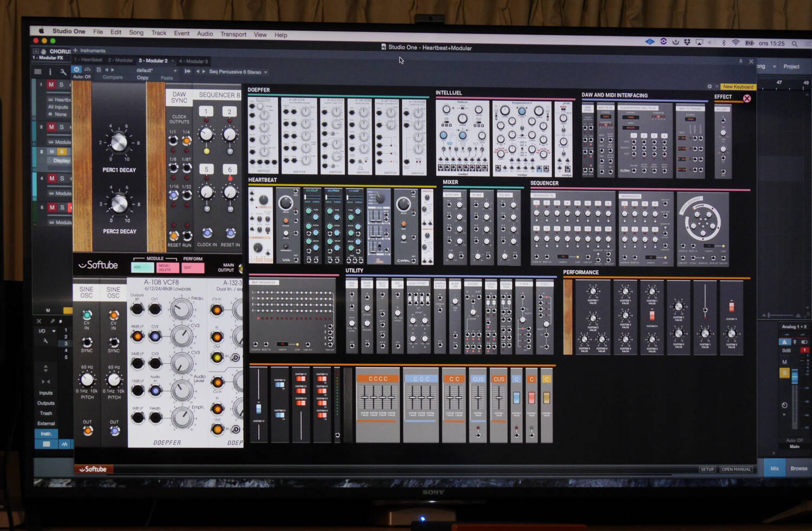
Task: Click the A-108 CV2 input jack
Action: (155, 336)
